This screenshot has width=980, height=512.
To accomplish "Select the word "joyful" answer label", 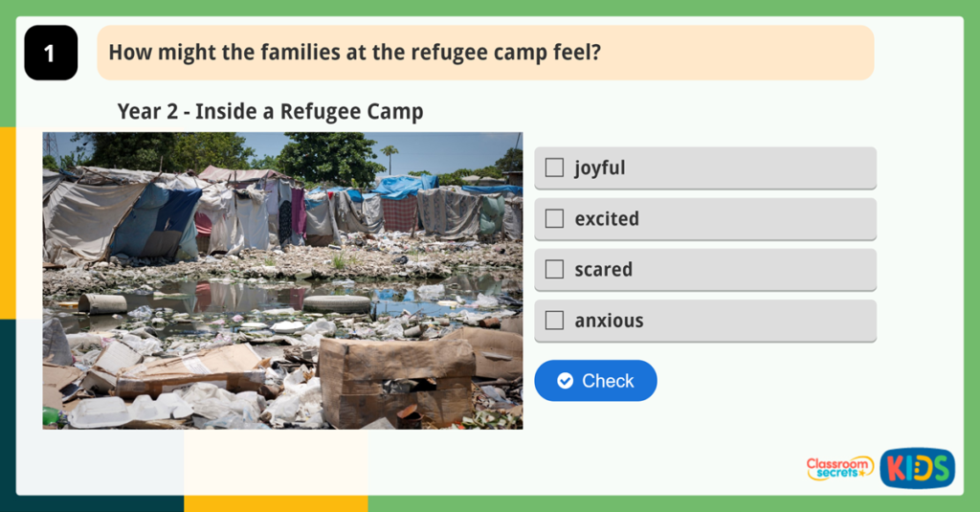I will pos(599,167).
